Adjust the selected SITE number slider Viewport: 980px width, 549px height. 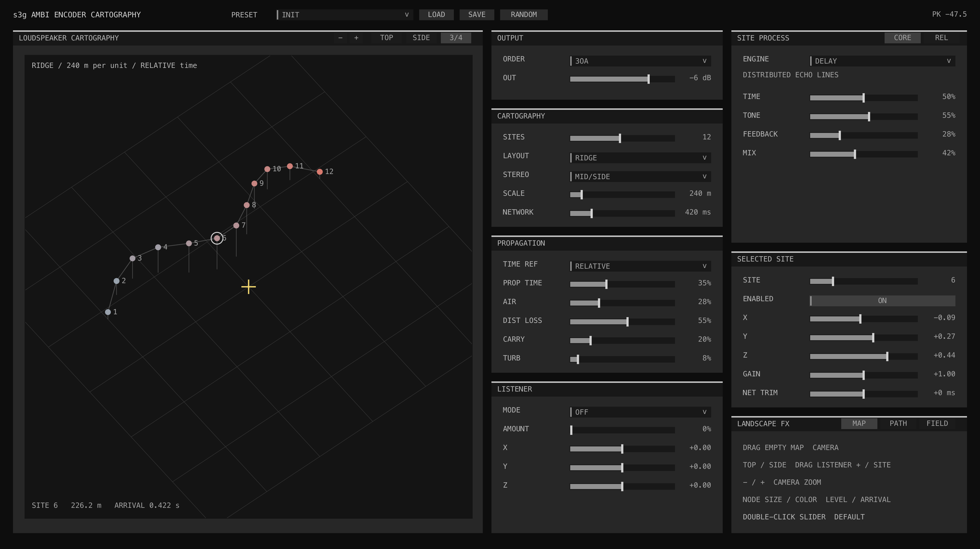pyautogui.click(x=864, y=281)
